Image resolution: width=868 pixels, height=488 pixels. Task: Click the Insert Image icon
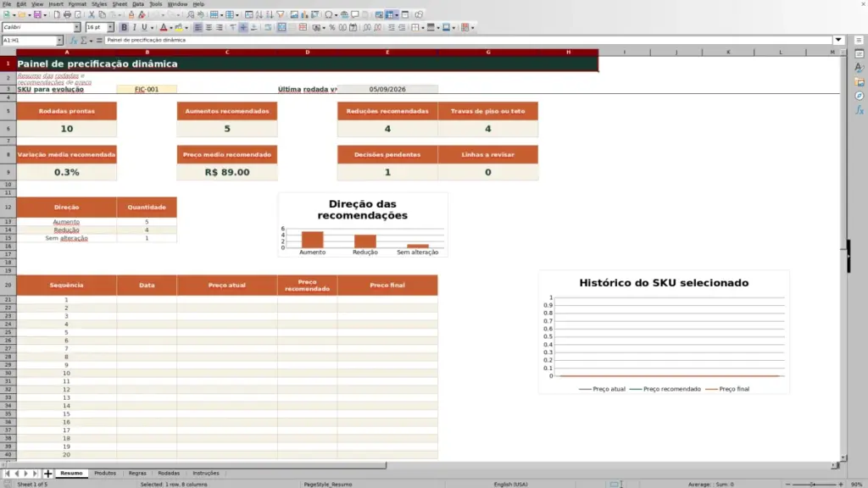click(294, 14)
